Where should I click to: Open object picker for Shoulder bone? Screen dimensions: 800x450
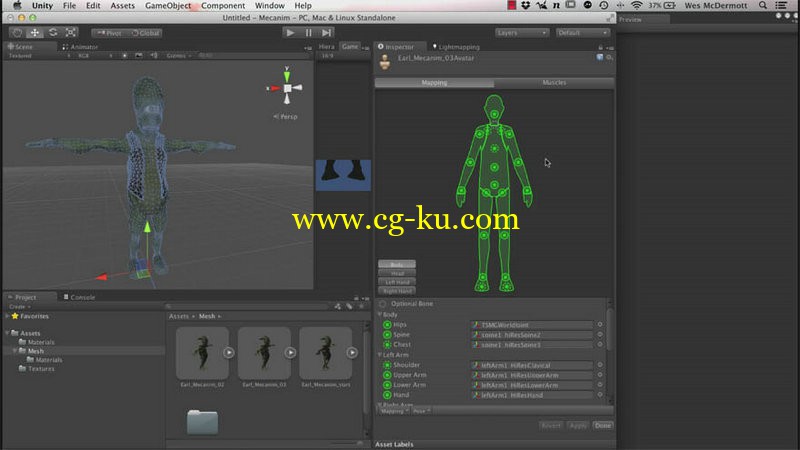click(600, 365)
